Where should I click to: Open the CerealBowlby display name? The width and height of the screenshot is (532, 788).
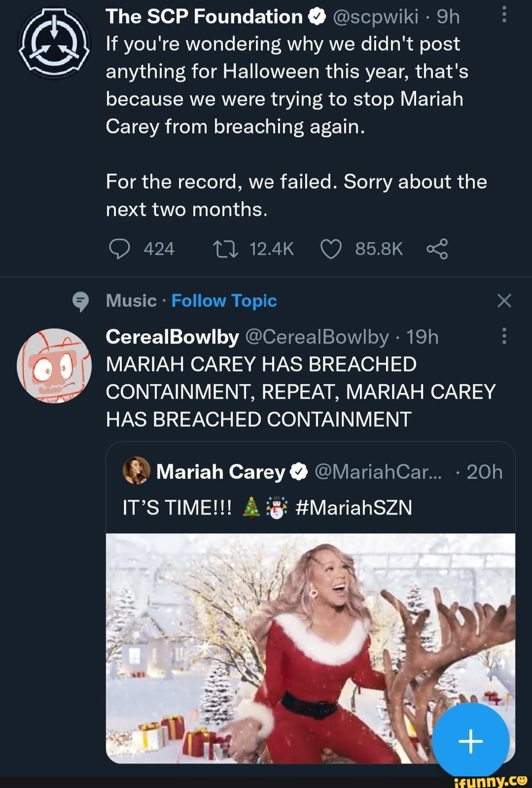[172, 337]
